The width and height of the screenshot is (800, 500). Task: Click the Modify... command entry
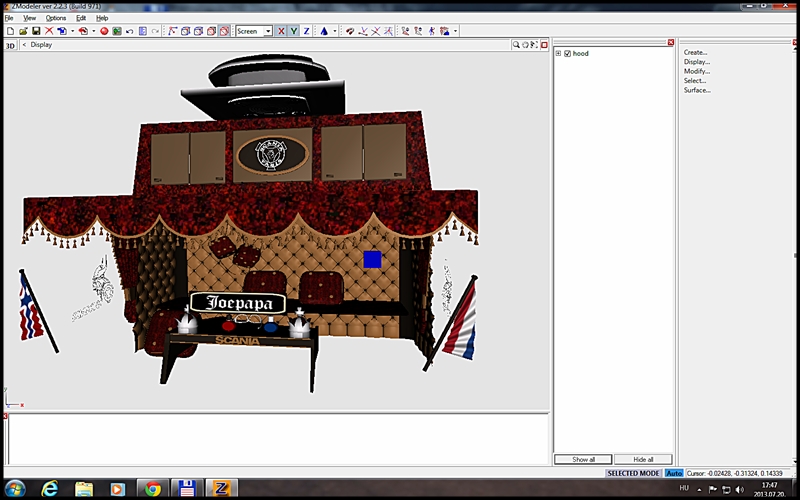point(697,71)
